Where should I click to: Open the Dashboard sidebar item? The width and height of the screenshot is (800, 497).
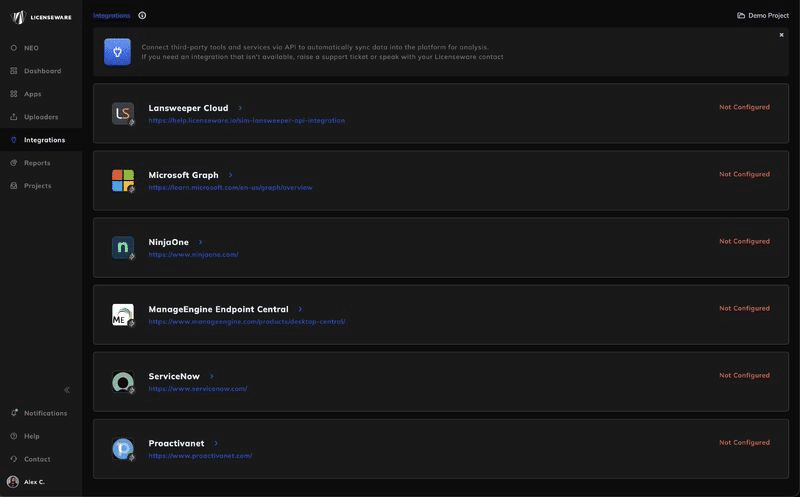click(41, 71)
